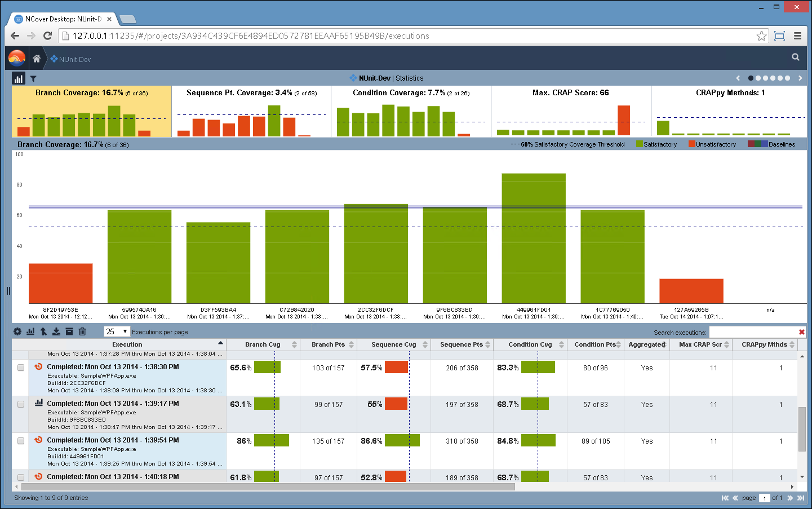Click the NCover logo icon
This screenshot has width=812, height=509.
[x=17, y=58]
